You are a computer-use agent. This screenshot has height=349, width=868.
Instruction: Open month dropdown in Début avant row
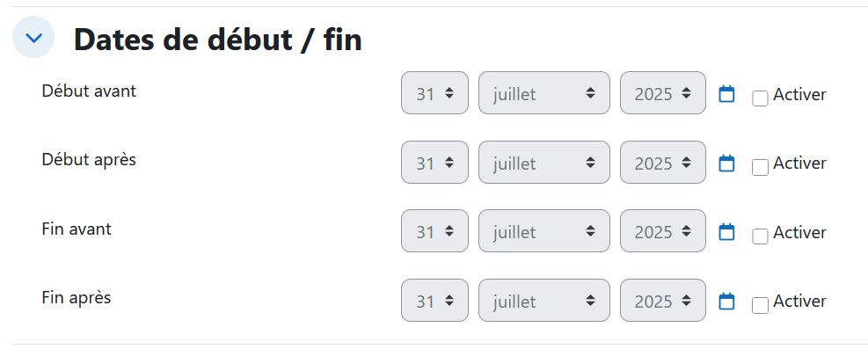544,93
